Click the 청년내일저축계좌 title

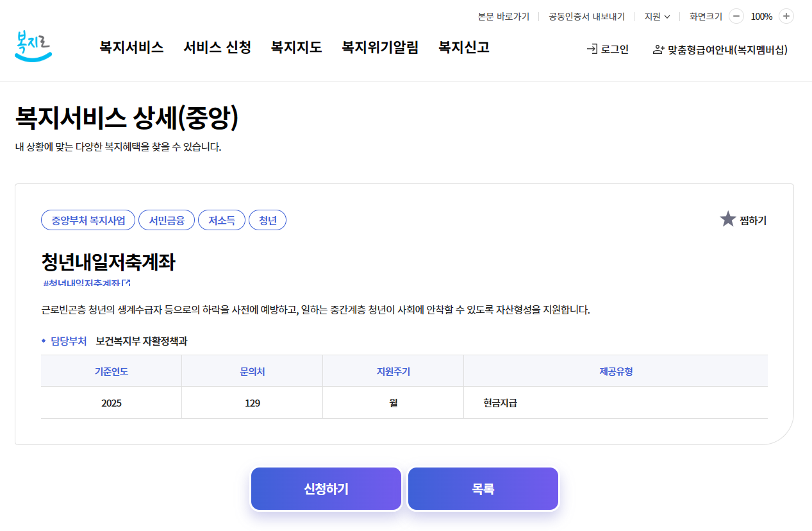pyautogui.click(x=108, y=262)
